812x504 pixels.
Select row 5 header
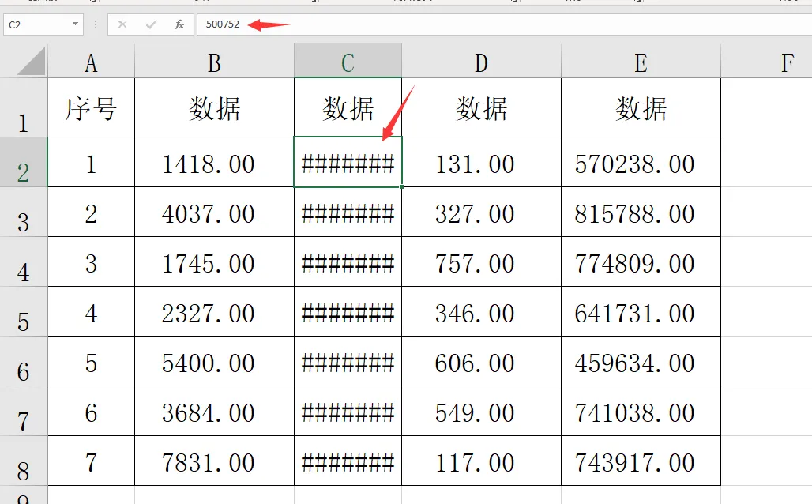tap(24, 311)
